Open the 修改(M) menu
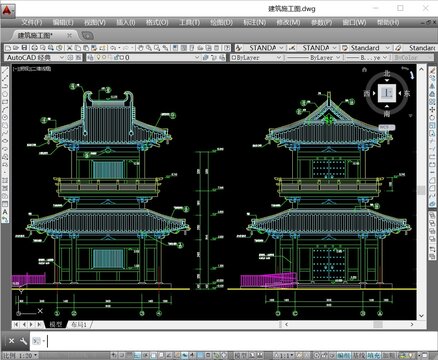 (x=288, y=22)
